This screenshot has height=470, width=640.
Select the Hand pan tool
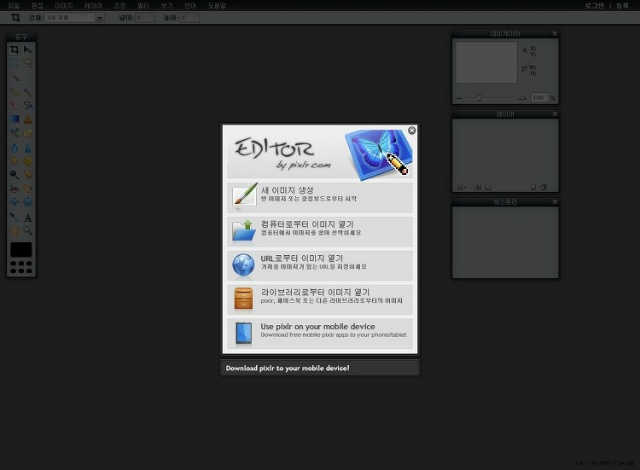(x=15, y=231)
